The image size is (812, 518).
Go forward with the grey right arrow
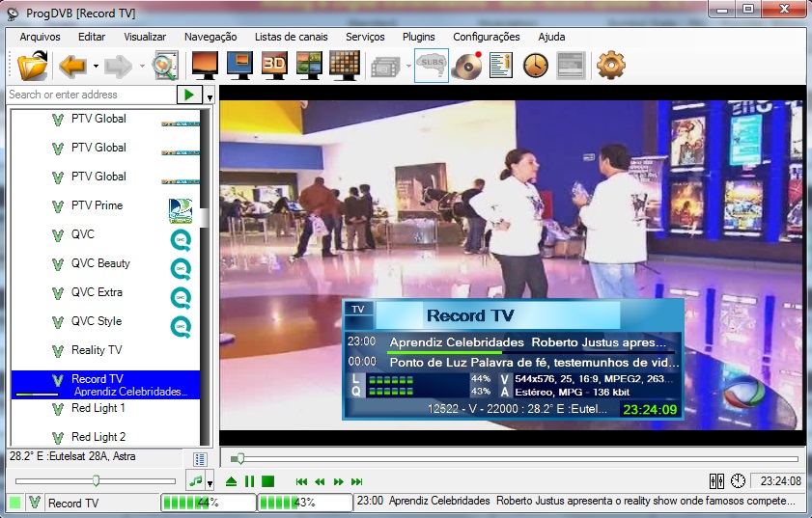click(x=119, y=67)
